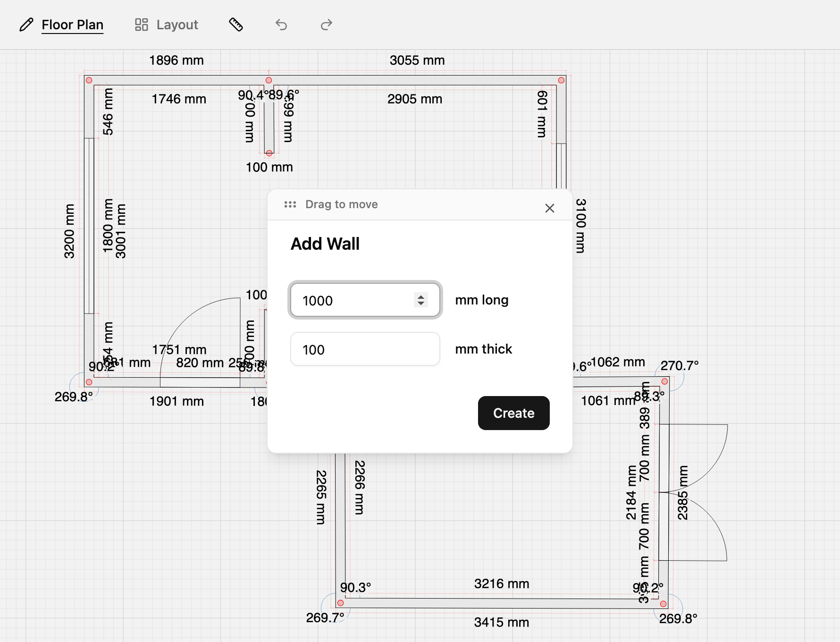Select the "1901 mm" dimension label

click(176, 401)
